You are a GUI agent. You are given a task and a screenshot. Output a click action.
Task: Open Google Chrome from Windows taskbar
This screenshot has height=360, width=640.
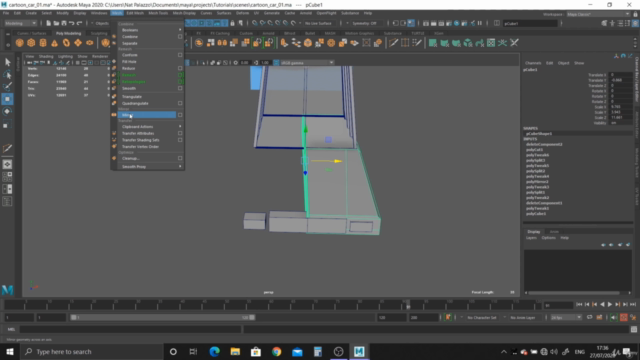[x=276, y=351]
